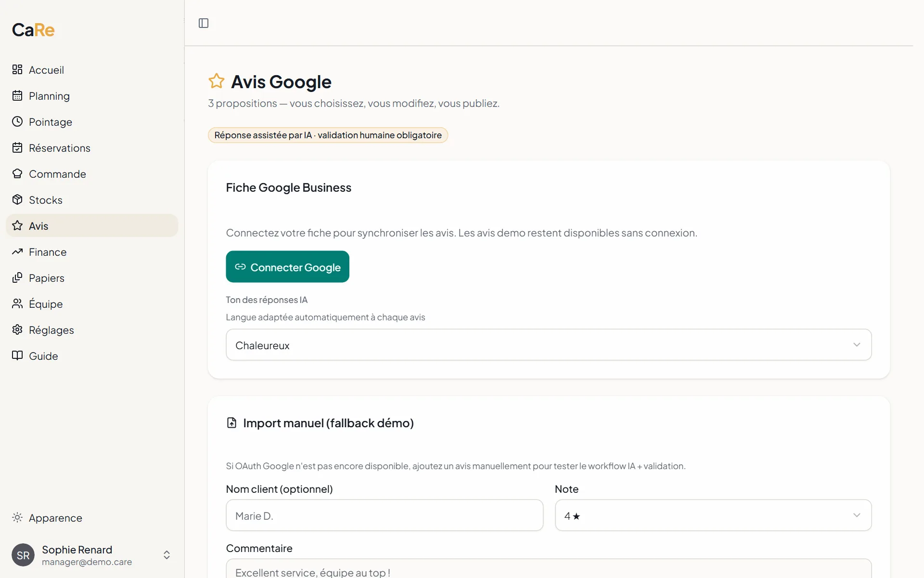This screenshot has width=924, height=578.
Task: Click the CaRe logo
Action: pyautogui.click(x=33, y=30)
